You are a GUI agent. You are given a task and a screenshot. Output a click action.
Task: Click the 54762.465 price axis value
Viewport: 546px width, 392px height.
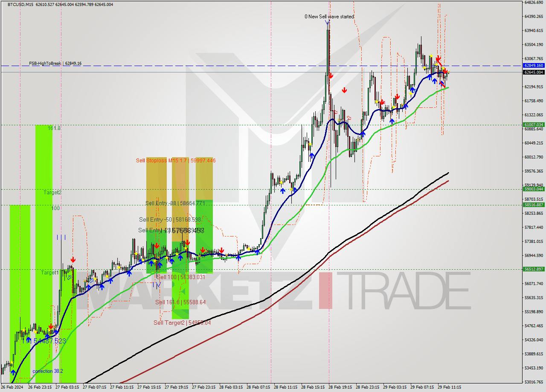click(x=533, y=326)
